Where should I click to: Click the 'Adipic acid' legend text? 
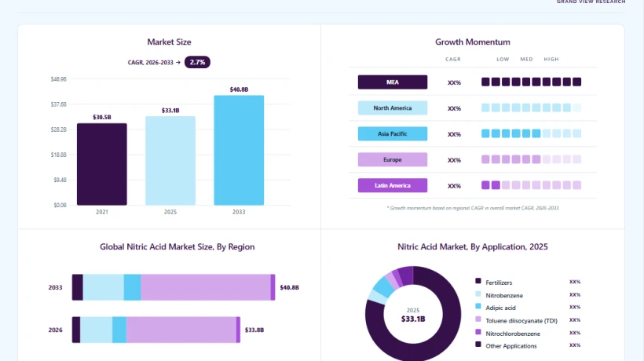pos(500,308)
